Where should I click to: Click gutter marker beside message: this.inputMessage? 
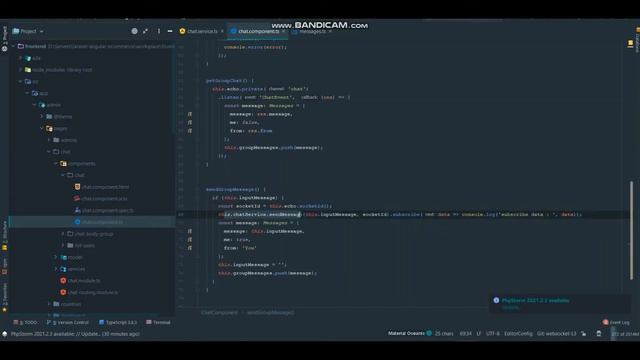pos(190,231)
